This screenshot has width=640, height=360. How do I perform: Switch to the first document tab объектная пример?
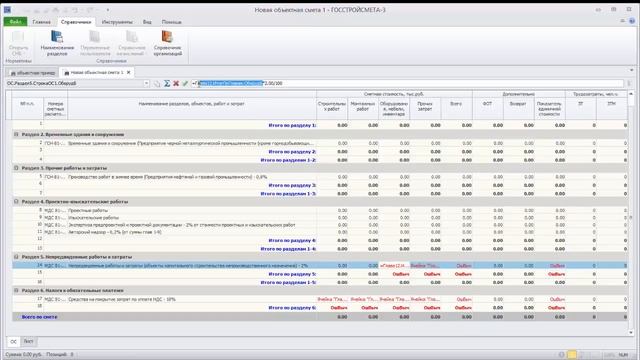point(33,73)
